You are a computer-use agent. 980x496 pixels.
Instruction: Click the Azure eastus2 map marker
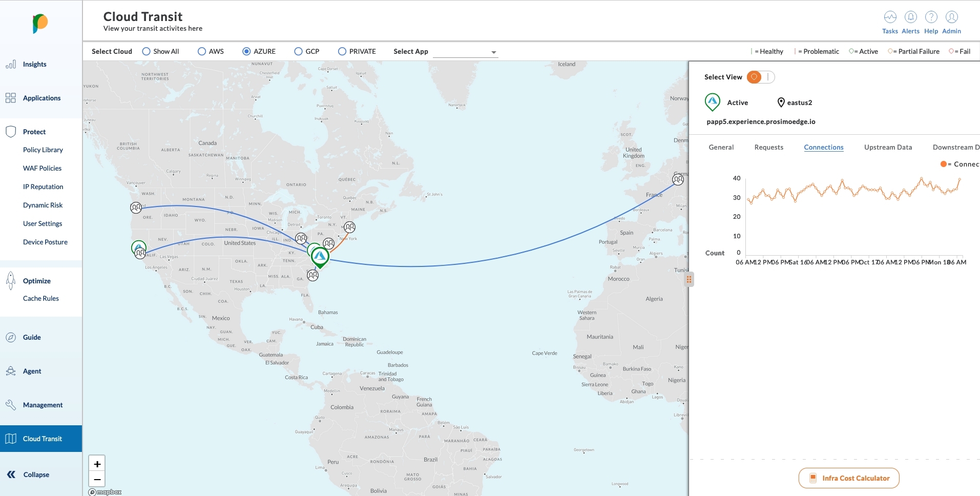(x=320, y=256)
